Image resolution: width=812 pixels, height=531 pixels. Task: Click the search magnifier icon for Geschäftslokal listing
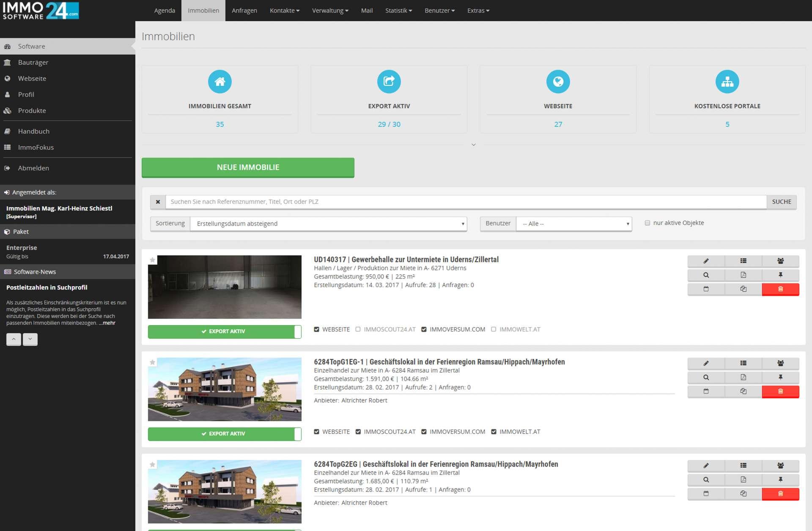point(706,377)
